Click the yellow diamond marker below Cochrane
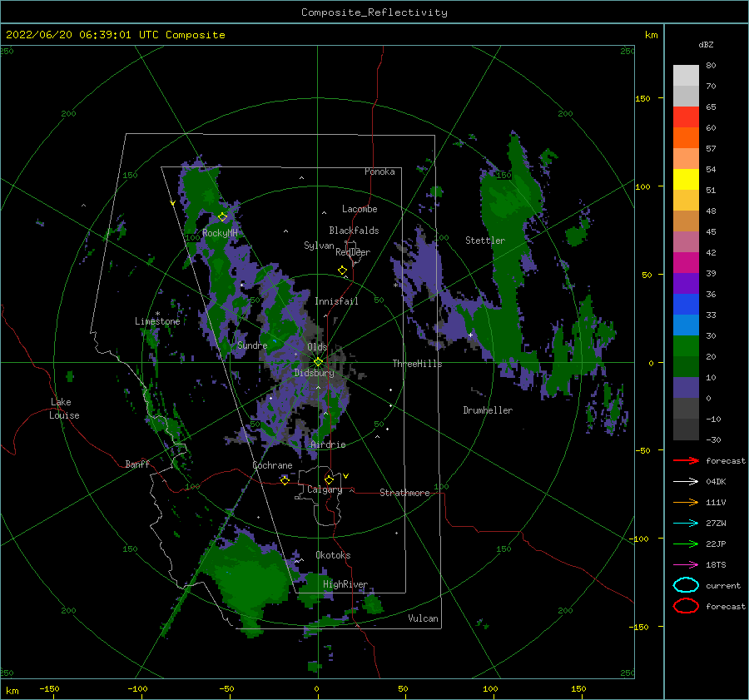 click(x=285, y=480)
